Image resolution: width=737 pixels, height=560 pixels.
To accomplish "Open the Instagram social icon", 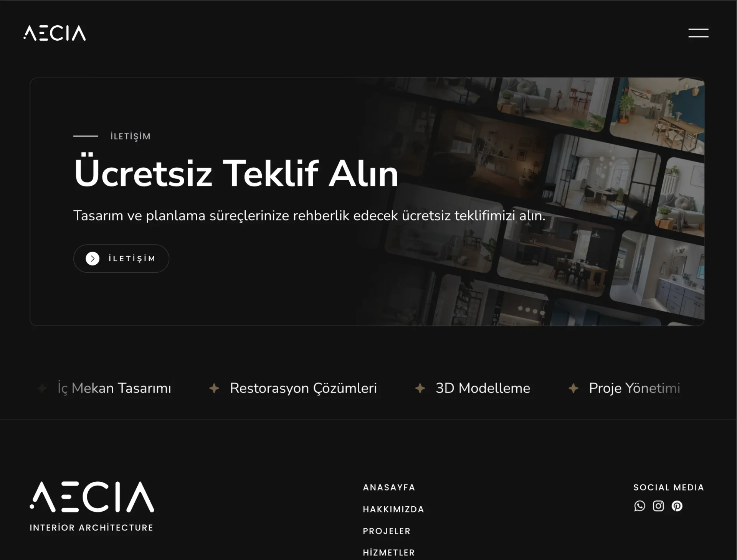I will coord(658,506).
